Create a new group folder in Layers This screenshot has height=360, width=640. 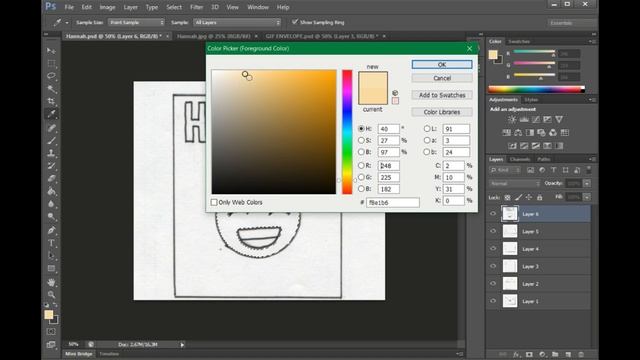click(555, 355)
